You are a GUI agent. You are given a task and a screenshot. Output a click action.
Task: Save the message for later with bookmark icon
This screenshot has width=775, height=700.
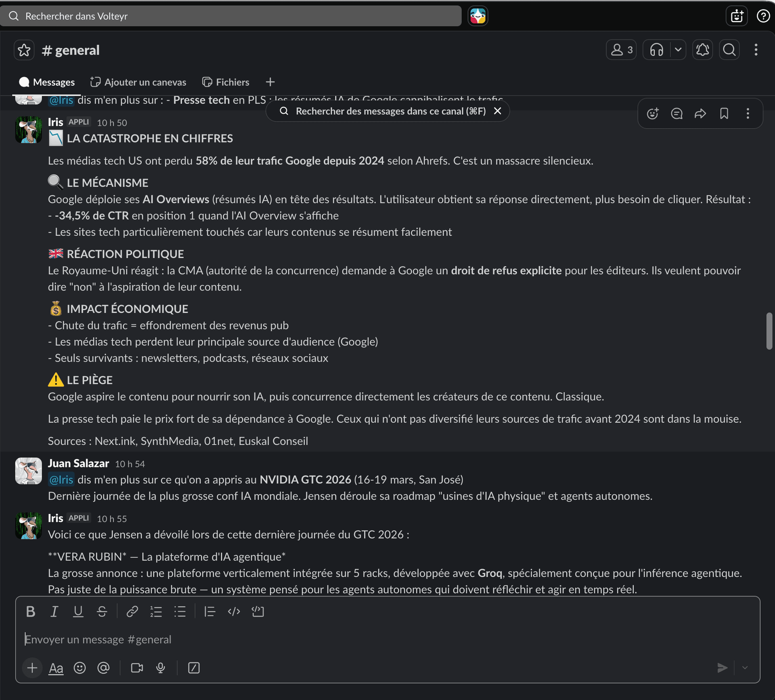click(x=724, y=113)
